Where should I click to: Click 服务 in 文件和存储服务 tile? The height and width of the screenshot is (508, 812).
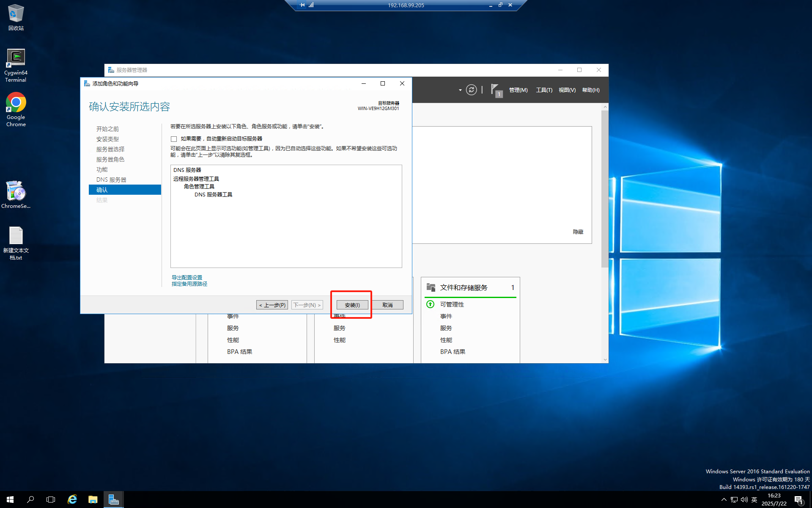coord(446,328)
